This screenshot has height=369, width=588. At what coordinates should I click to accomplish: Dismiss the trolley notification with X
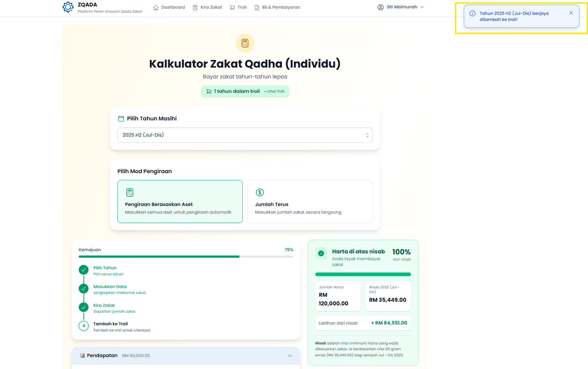coord(571,13)
